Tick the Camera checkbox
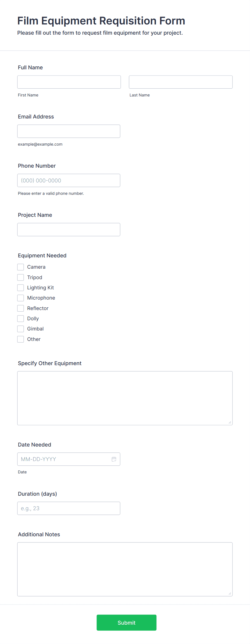 21,267
